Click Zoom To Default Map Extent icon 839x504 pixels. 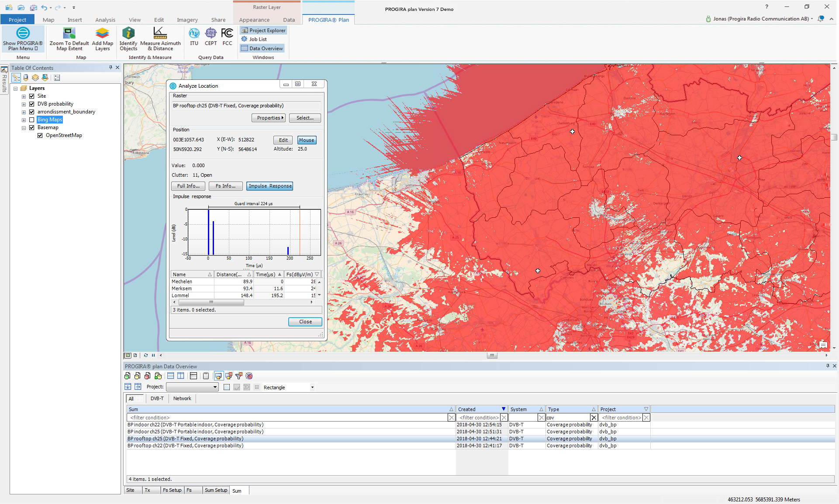click(69, 33)
